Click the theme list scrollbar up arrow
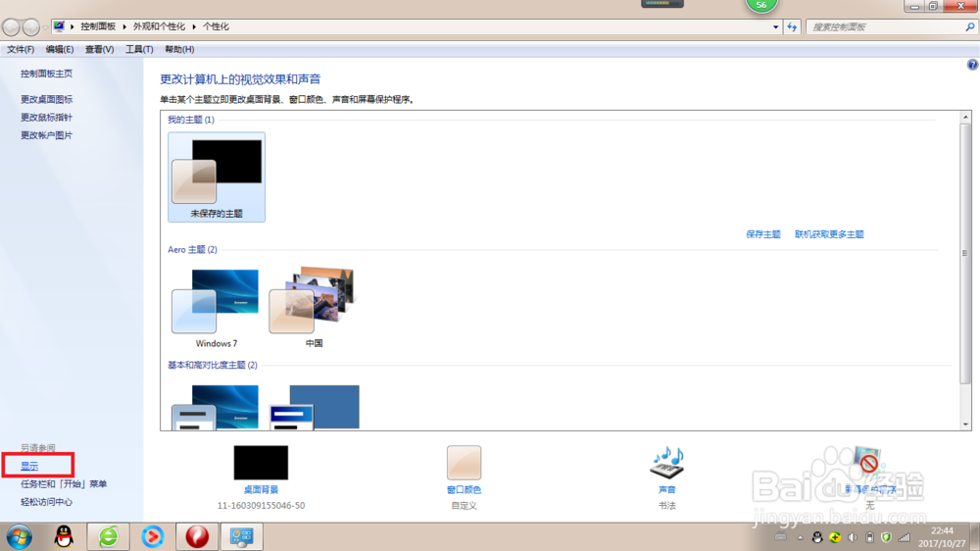 tap(965, 117)
